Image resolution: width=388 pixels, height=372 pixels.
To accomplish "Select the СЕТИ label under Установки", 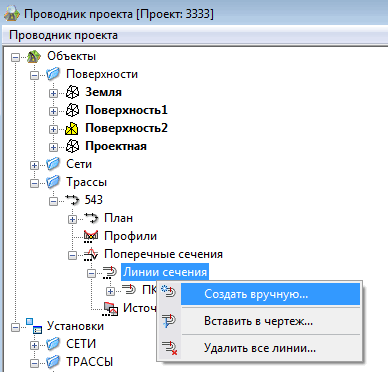I will 81,344.
